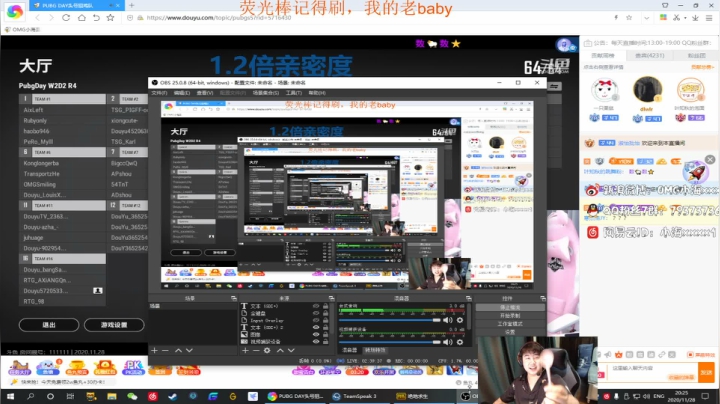Open OBS 查看(V) menu
Image resolution: width=720 pixels, height=404 pixels.
tap(204, 93)
